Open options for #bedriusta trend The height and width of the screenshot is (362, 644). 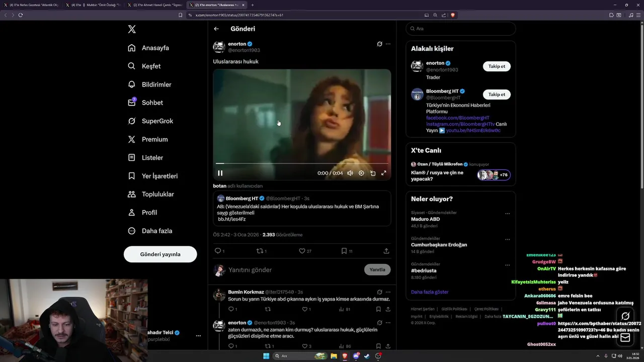tap(507, 265)
